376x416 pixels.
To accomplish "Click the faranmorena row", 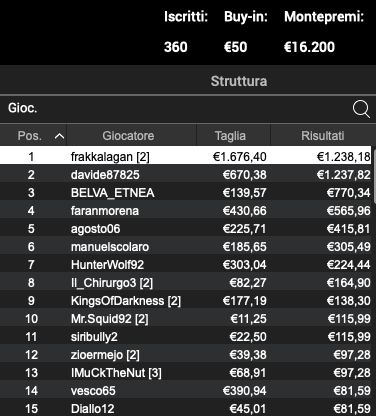I will pos(186,210).
